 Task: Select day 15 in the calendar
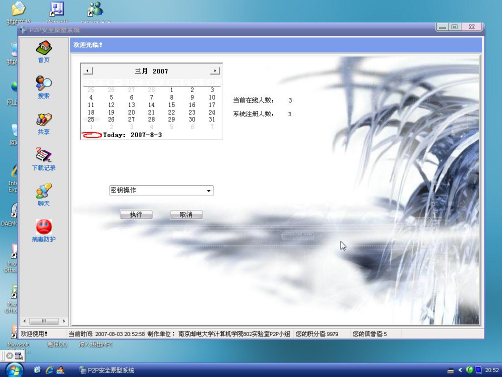point(171,105)
